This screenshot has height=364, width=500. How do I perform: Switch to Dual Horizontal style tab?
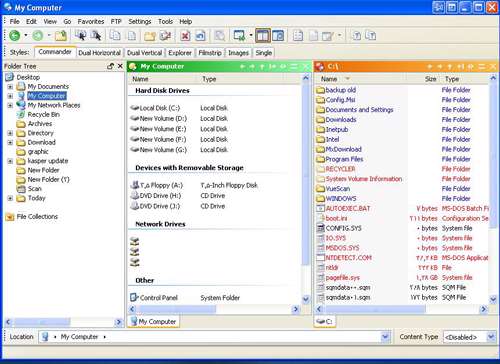99,53
